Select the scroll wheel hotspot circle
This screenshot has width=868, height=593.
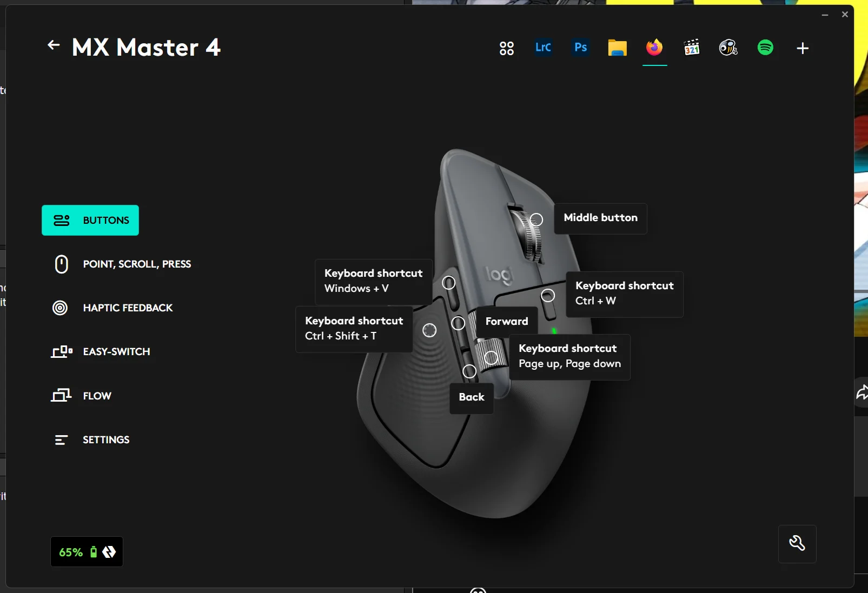pos(536,219)
